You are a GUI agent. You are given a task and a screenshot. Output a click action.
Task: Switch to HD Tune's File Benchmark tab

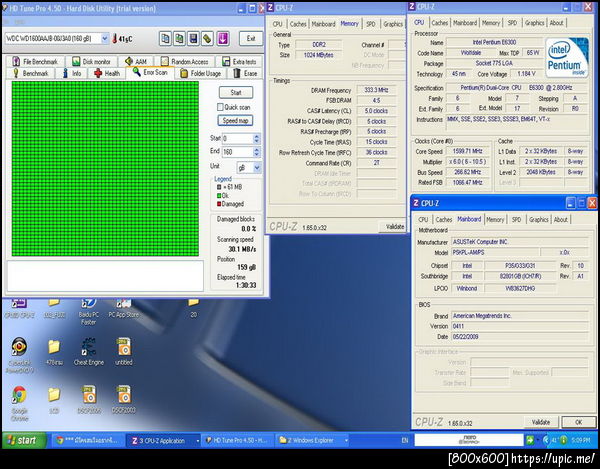coord(36,62)
